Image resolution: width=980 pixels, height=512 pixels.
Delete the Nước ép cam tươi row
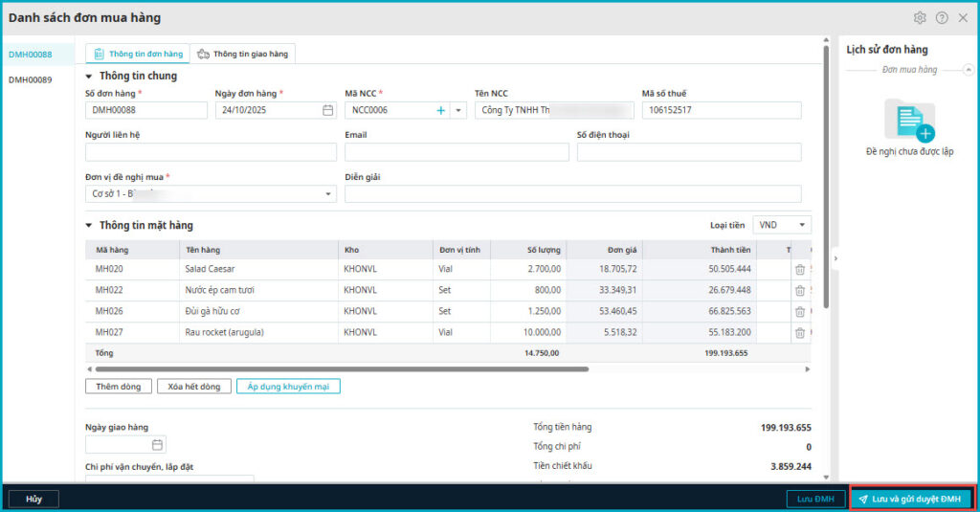click(x=800, y=291)
